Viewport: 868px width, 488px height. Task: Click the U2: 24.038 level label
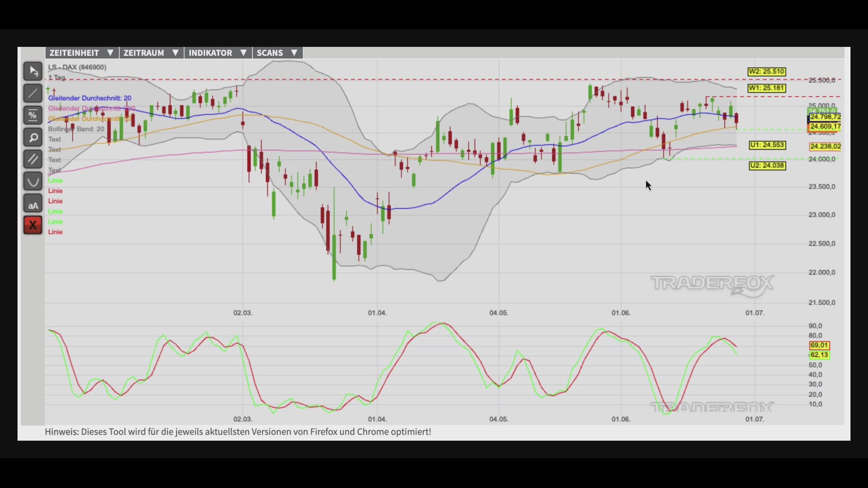click(x=767, y=165)
